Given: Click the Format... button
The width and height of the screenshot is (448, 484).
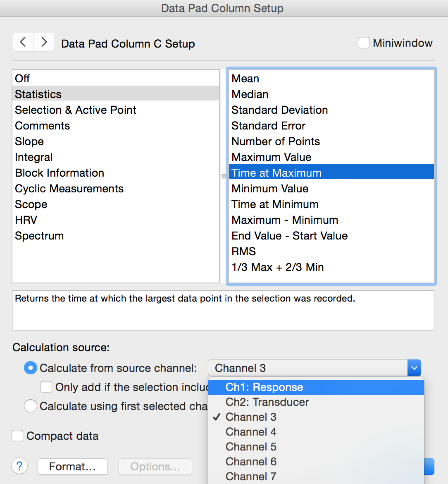Looking at the screenshot, I should tap(73, 467).
